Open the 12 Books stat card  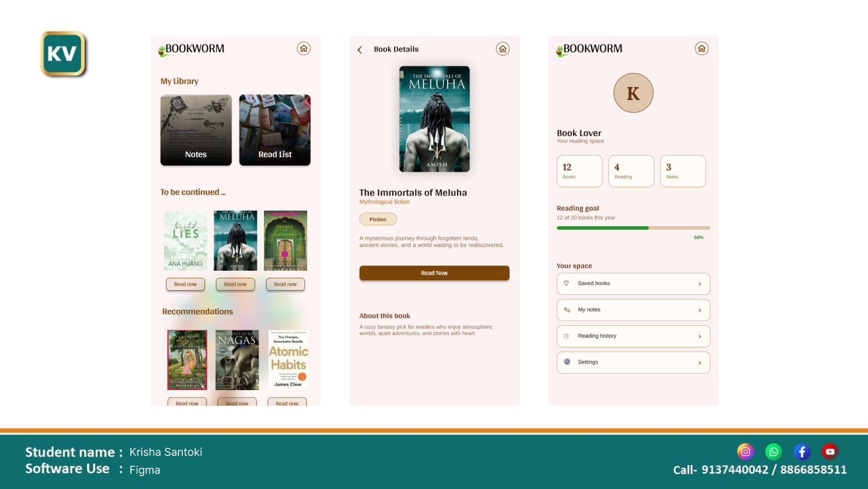tap(580, 171)
